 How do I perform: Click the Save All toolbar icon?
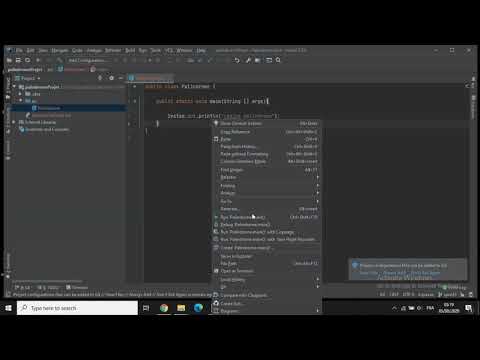click(x=18, y=60)
